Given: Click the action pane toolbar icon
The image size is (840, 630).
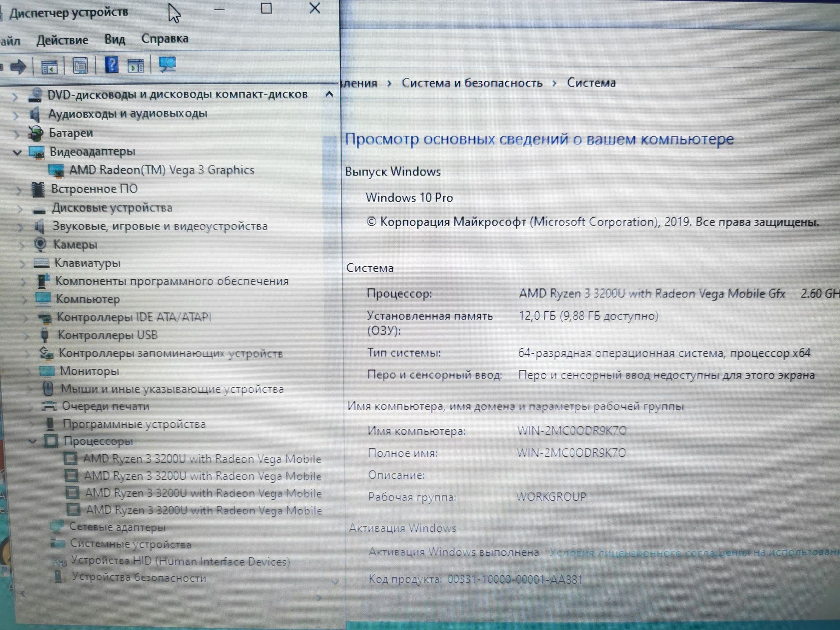Looking at the screenshot, I should tap(136, 65).
